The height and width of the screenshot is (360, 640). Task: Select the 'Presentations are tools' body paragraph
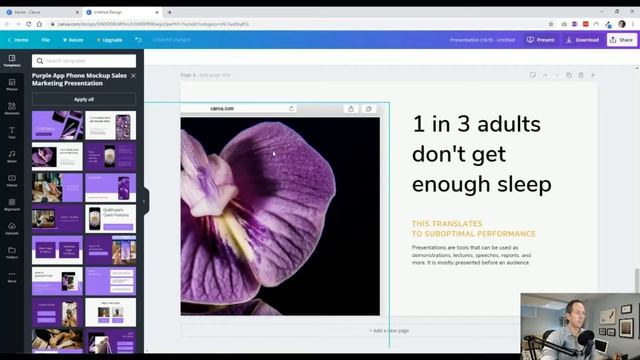471,255
